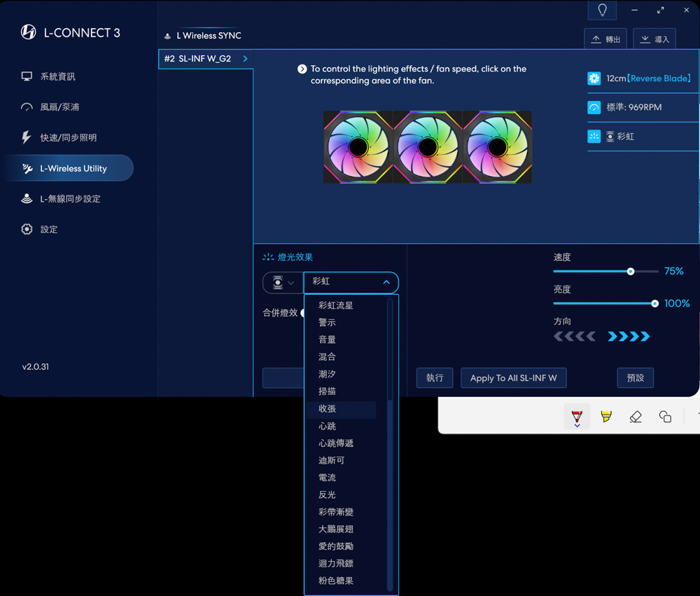The width and height of the screenshot is (700, 596).
Task: Open the shapes tool in Snipping toolbar
Action: click(665, 417)
